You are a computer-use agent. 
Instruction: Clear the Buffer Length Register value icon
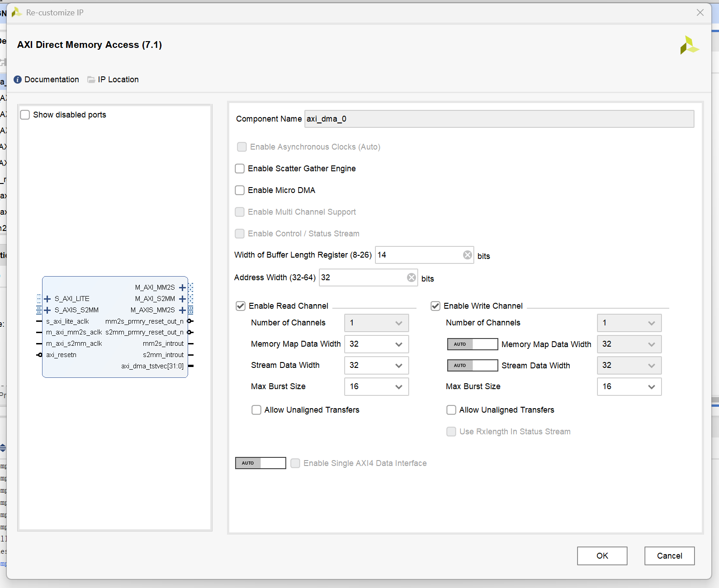(468, 255)
